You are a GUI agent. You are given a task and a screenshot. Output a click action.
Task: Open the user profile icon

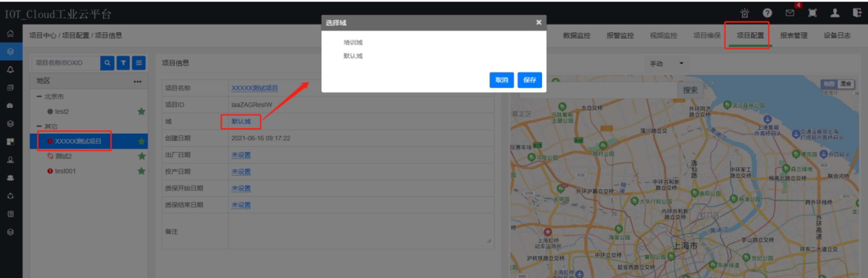coord(835,13)
